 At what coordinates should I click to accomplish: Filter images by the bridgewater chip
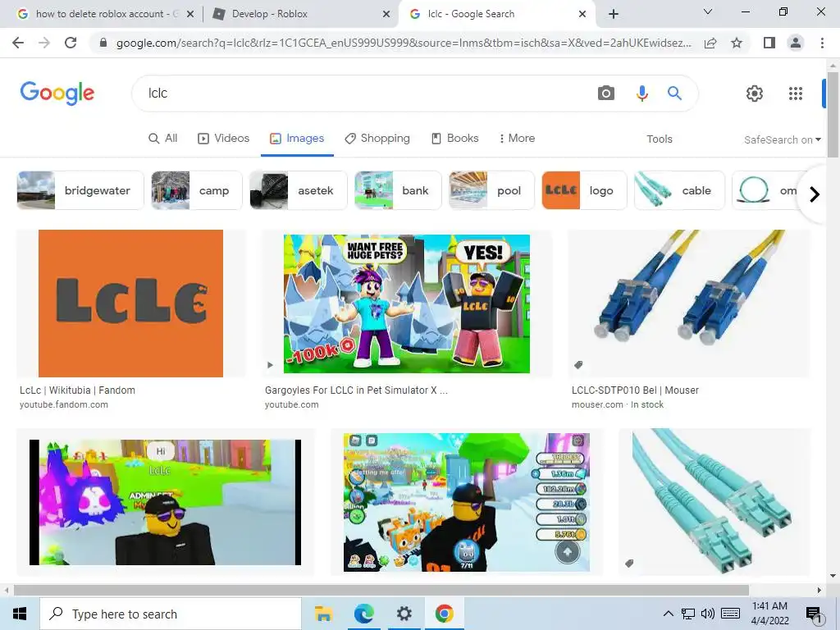point(80,190)
